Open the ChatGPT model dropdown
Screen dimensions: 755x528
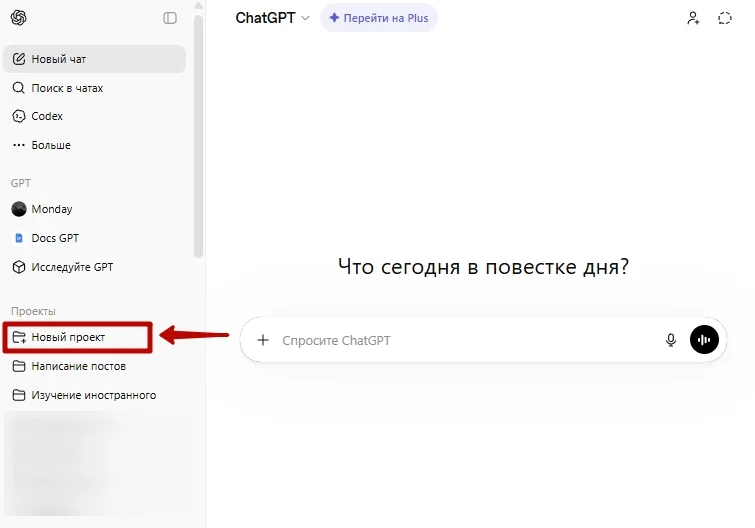pos(272,18)
